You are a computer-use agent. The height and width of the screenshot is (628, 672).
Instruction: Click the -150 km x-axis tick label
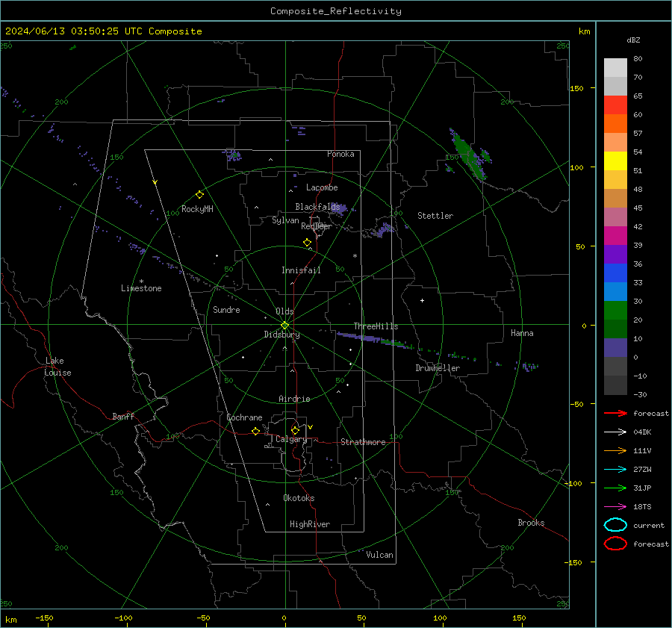44,618
